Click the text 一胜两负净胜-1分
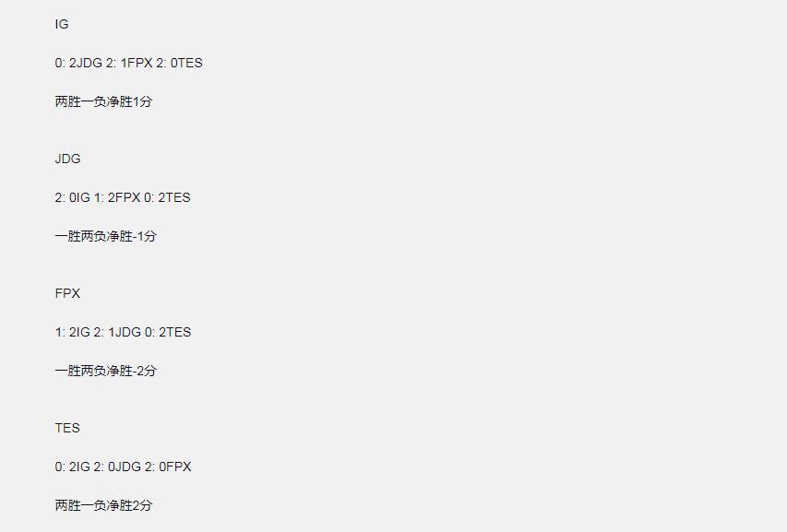 coord(105,236)
